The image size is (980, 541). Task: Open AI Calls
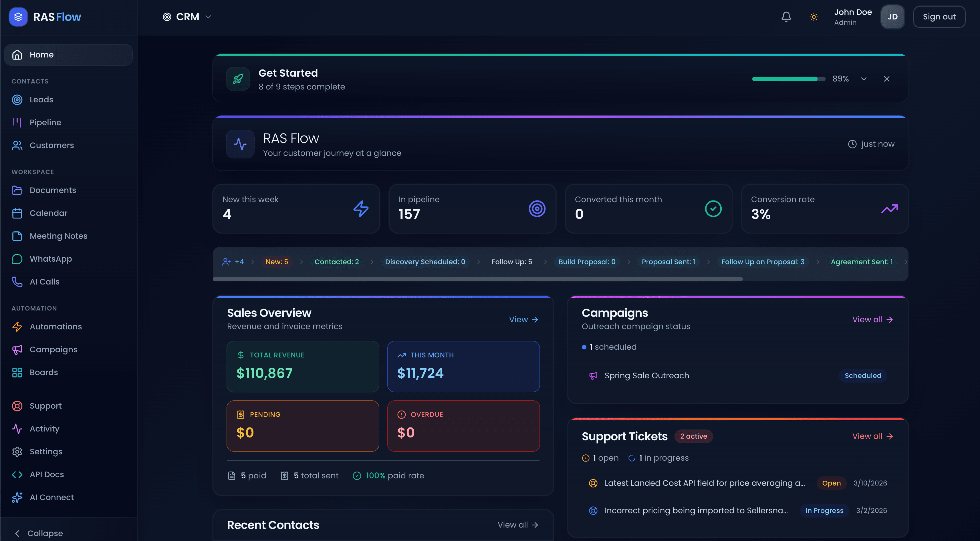point(44,281)
